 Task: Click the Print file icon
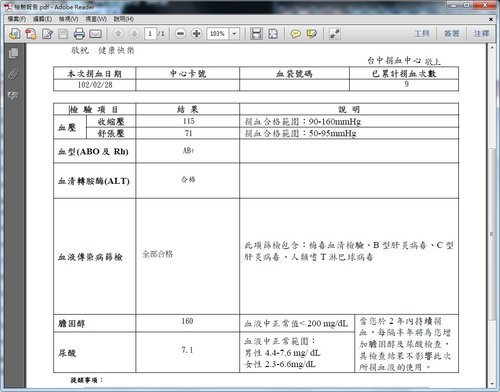[x=79, y=34]
